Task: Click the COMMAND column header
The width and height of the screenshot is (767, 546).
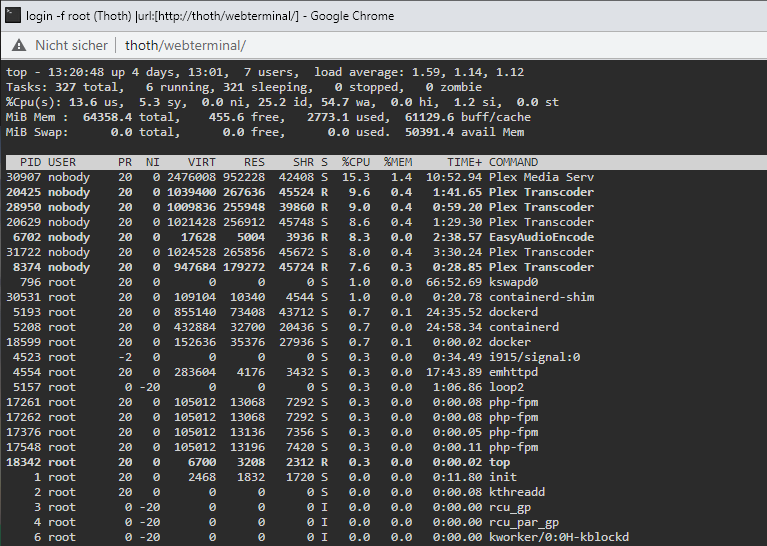Action: click(514, 162)
